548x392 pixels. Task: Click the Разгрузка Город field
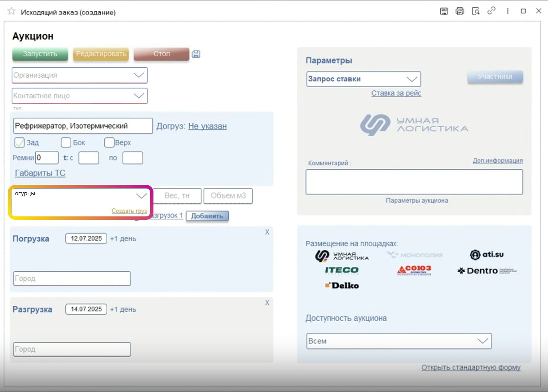(x=72, y=349)
